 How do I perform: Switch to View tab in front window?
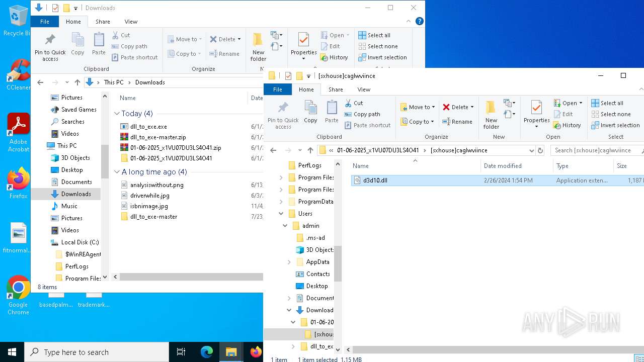364,89
